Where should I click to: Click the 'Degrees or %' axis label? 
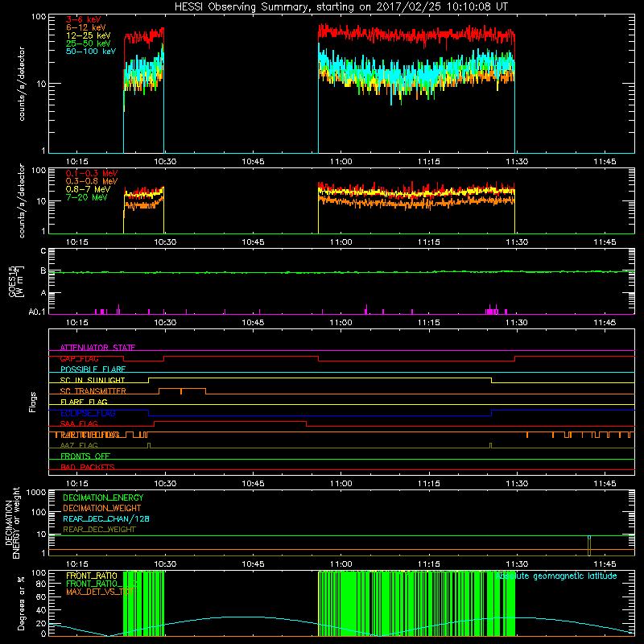21,603
